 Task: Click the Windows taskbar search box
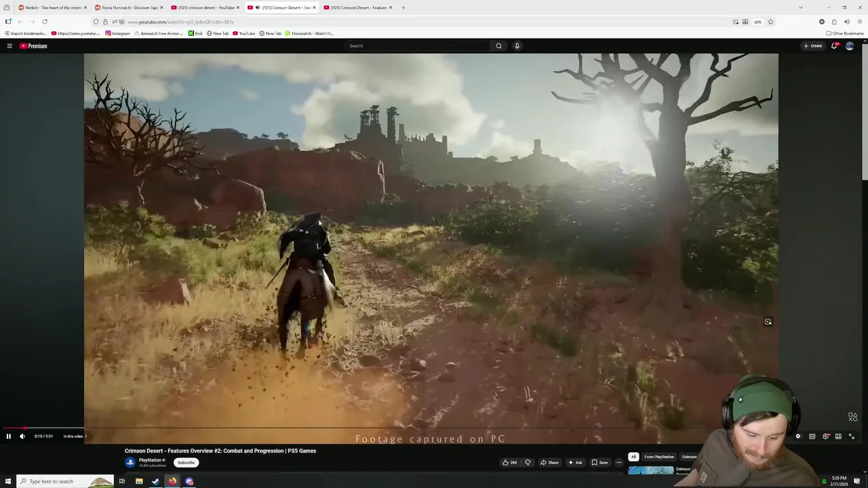pos(65,481)
